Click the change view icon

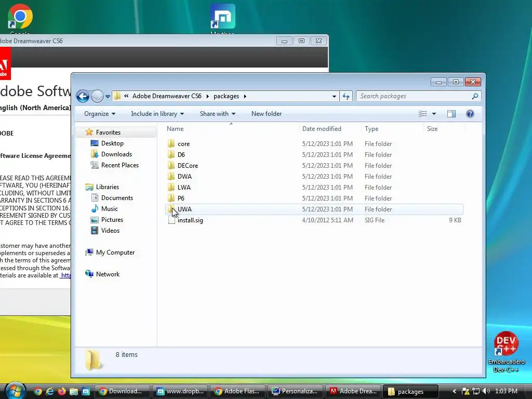point(423,114)
